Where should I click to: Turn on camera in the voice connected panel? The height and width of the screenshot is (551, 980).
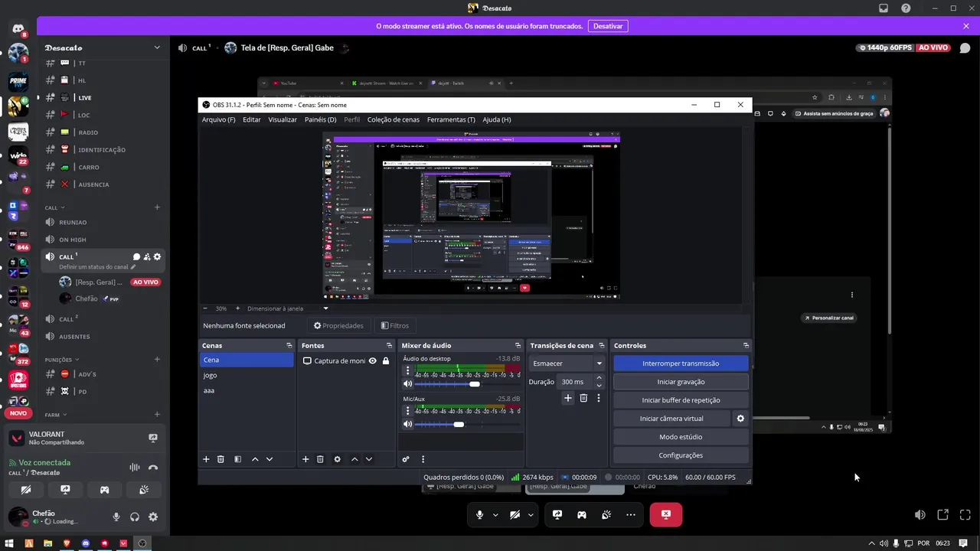pos(26,490)
